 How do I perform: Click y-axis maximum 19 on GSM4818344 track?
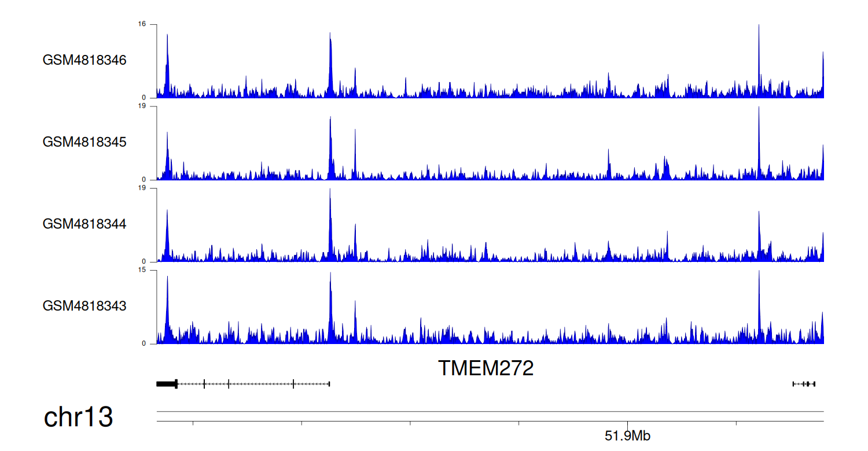[142, 188]
